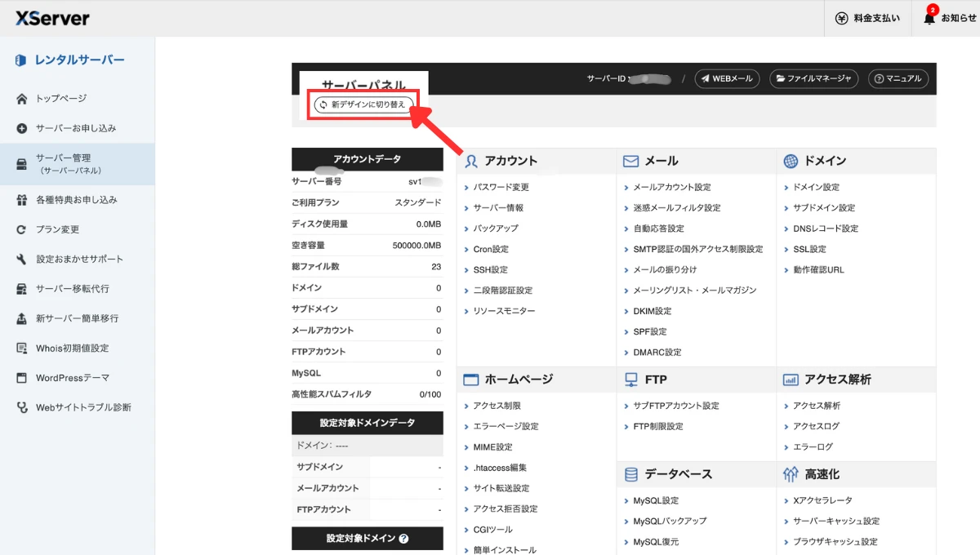This screenshot has width=980, height=555.
Task: Open the リソースモニター link
Action: coord(505,311)
